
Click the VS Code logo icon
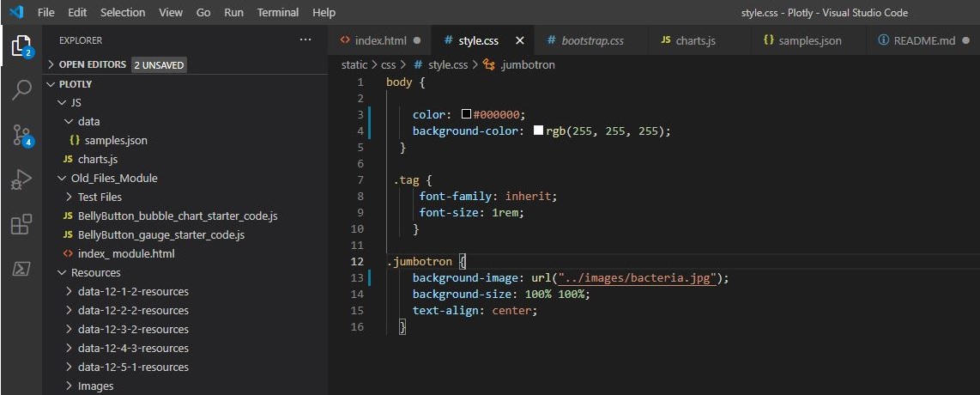pyautogui.click(x=16, y=12)
